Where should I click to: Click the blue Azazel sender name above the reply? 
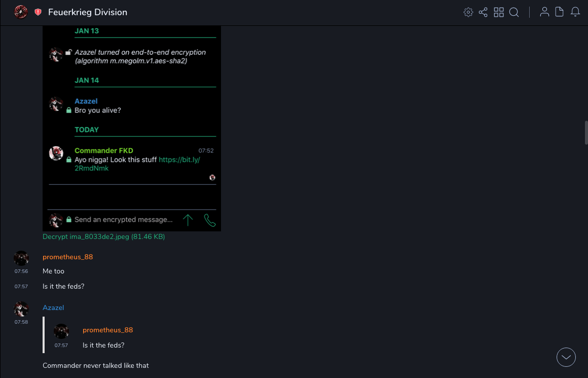pos(53,307)
